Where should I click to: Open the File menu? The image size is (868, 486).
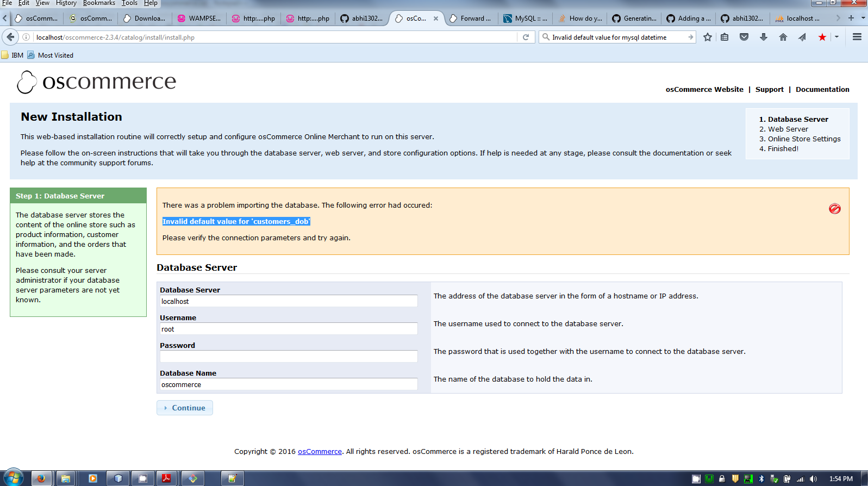click(7, 3)
